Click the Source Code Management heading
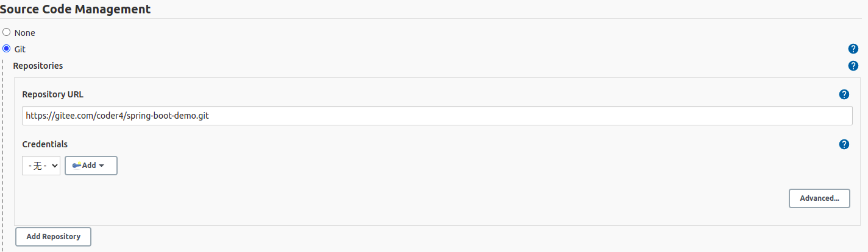Image resolution: width=868 pixels, height=252 pixels. click(x=76, y=9)
